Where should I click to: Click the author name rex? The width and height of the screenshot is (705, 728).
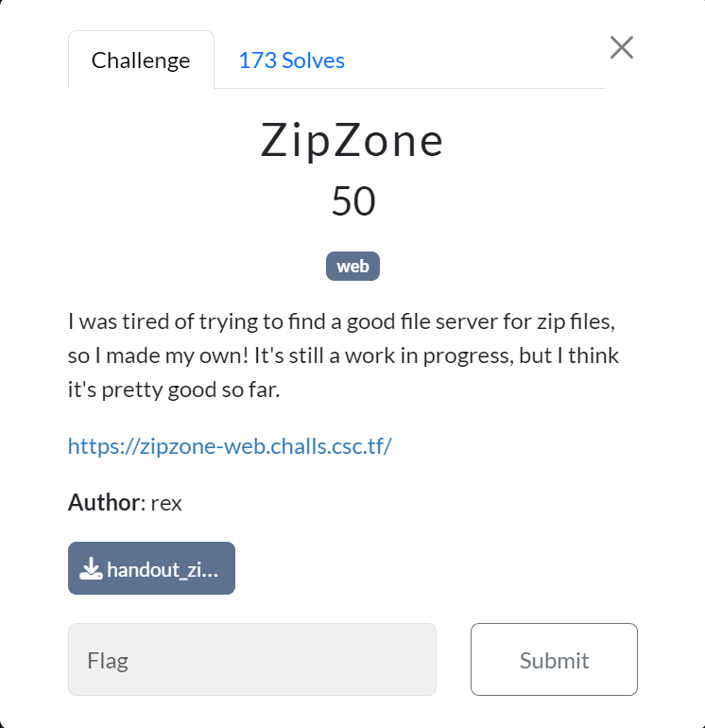pos(166,503)
